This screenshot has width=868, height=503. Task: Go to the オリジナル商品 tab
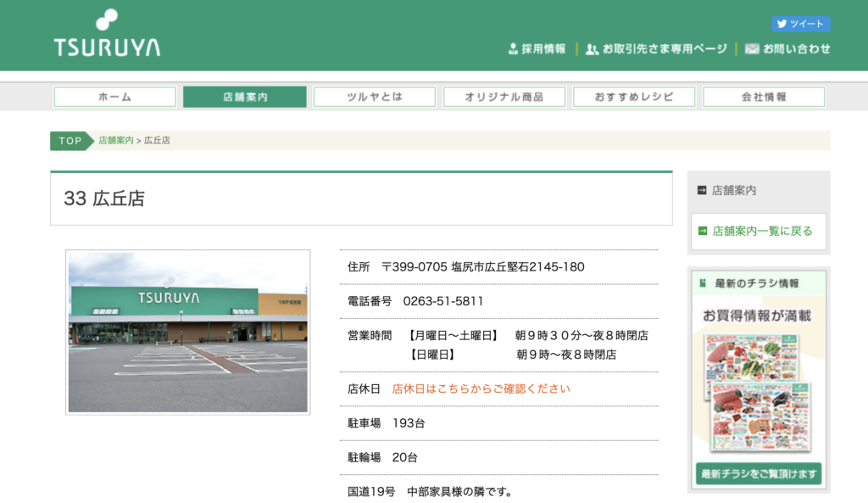pos(504,97)
